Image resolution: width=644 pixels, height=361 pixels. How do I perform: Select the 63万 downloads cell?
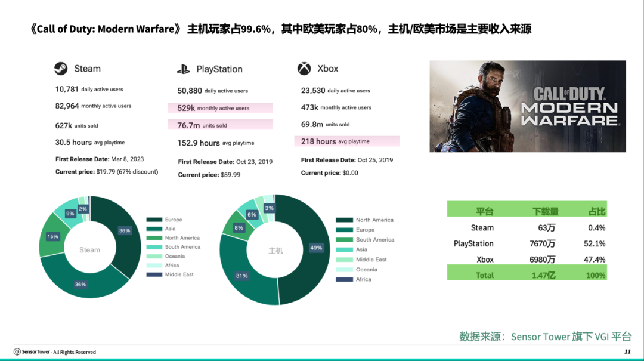(547, 227)
